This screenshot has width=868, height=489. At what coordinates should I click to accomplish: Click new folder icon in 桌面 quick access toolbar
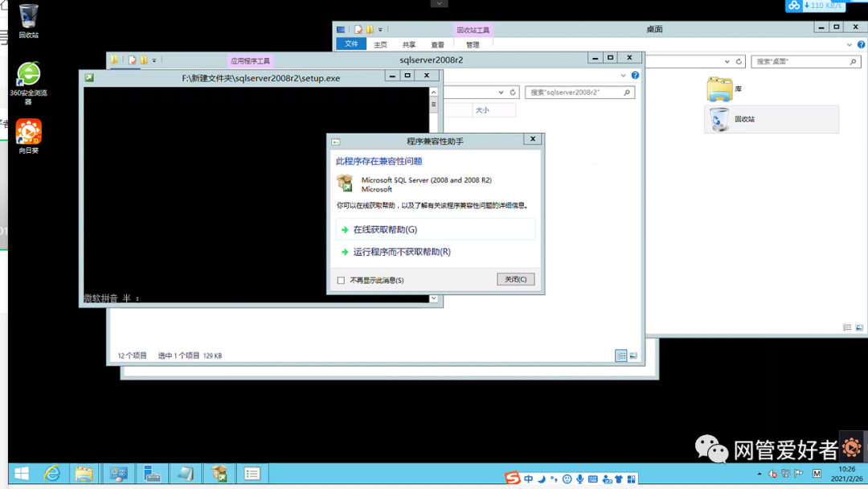(370, 29)
